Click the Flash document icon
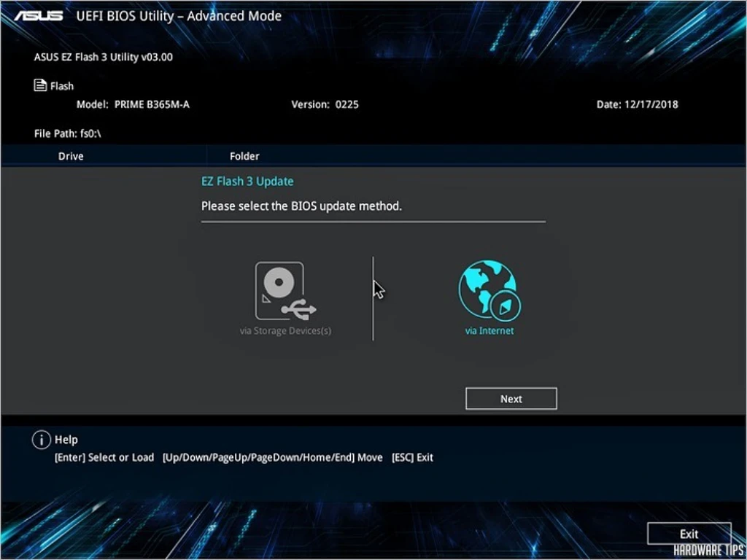This screenshot has width=747, height=560. 40,86
